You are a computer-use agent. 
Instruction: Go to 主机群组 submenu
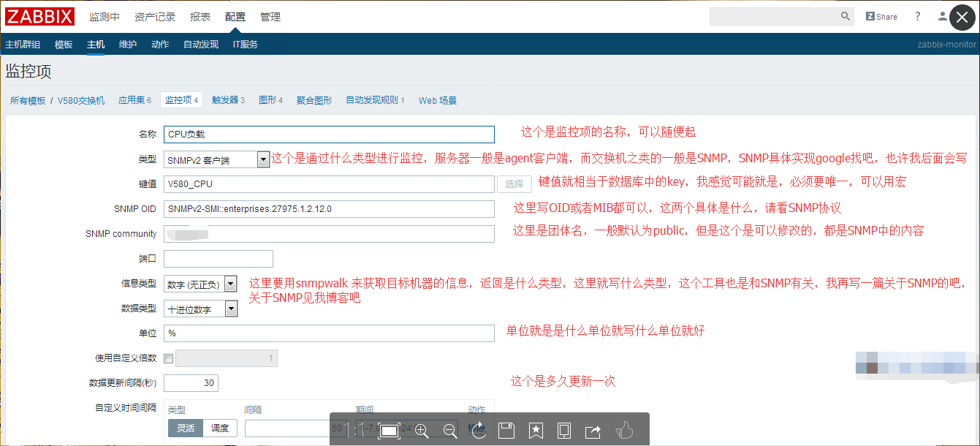pos(23,45)
